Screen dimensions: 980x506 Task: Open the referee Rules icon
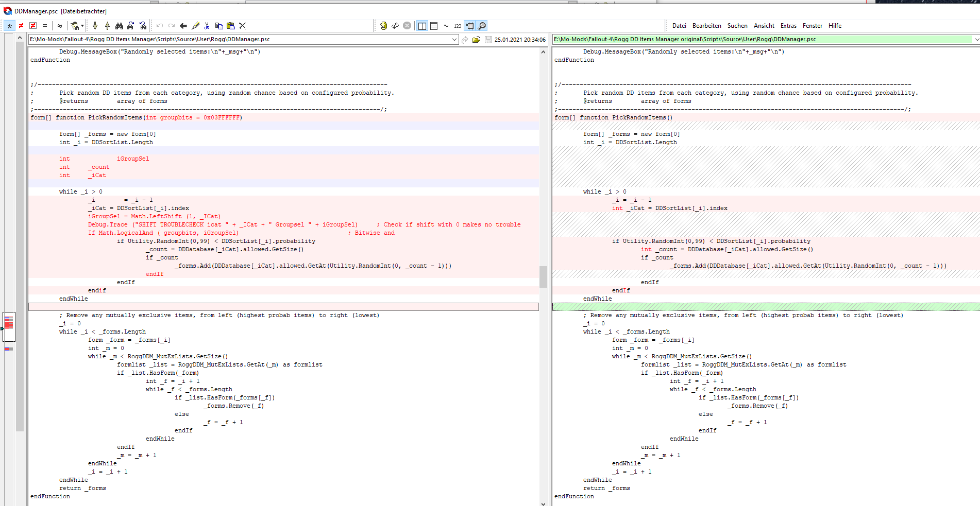point(75,26)
